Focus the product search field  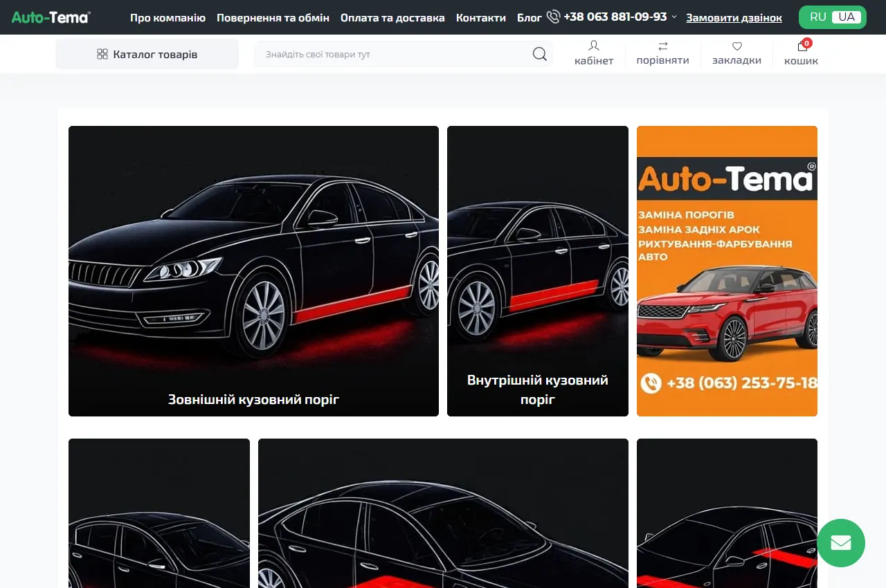pos(404,54)
